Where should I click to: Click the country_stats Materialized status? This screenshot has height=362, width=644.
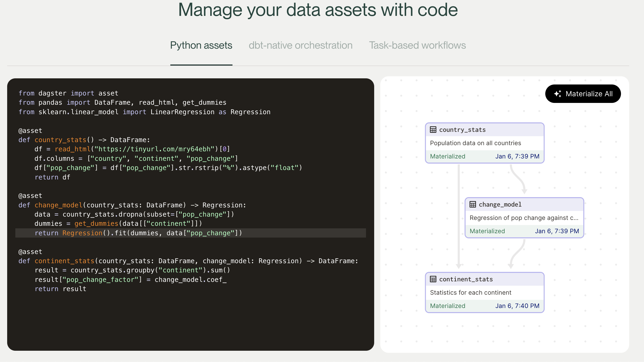[x=448, y=156]
